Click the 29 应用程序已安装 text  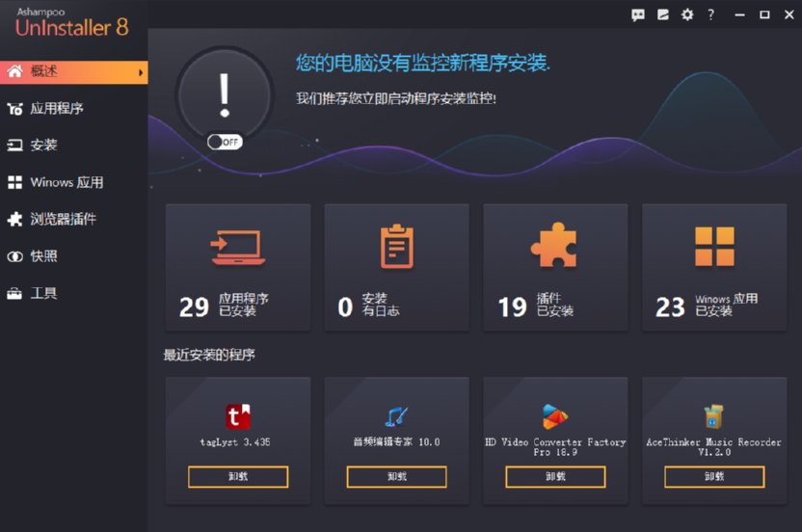224,306
